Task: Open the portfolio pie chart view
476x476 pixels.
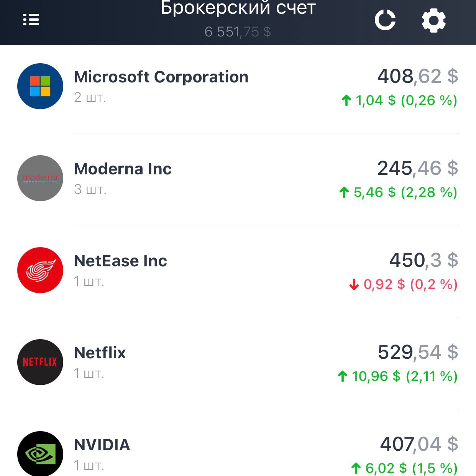Action: (x=385, y=20)
